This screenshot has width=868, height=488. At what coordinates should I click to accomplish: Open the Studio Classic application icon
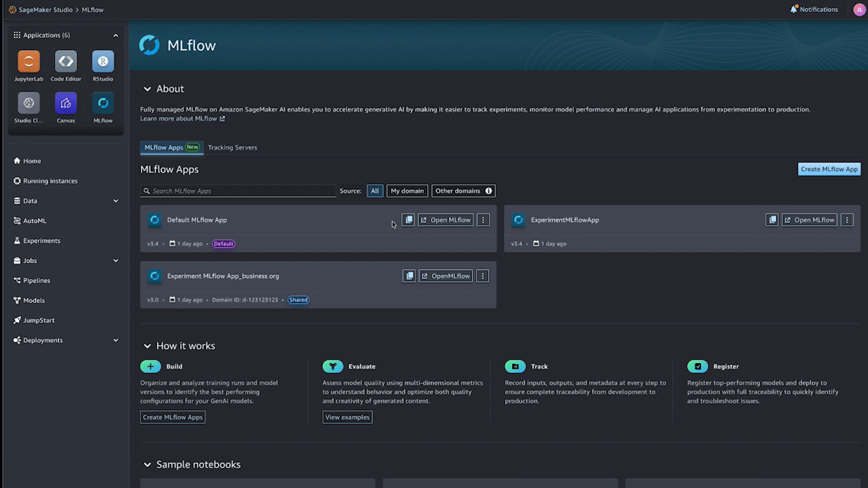pyautogui.click(x=28, y=103)
